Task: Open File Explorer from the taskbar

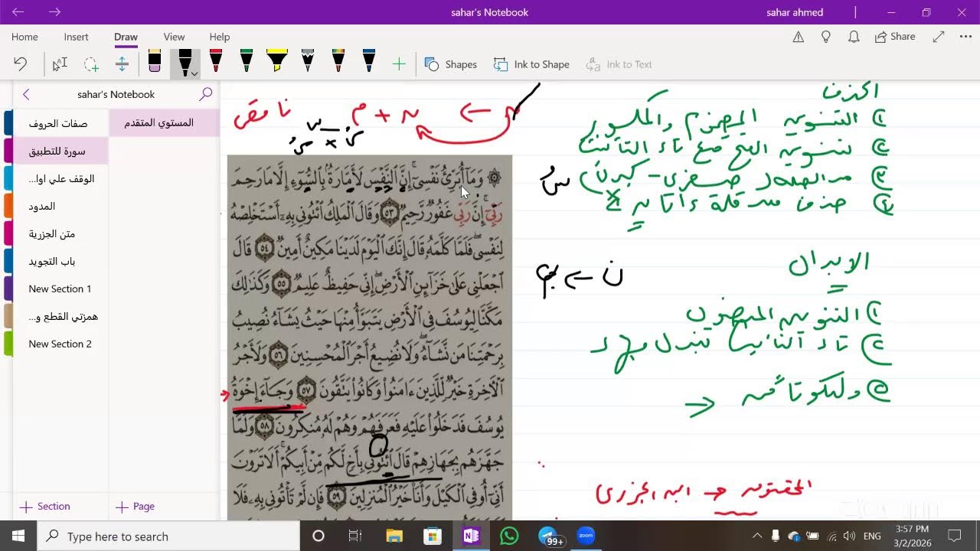Action: [x=394, y=536]
